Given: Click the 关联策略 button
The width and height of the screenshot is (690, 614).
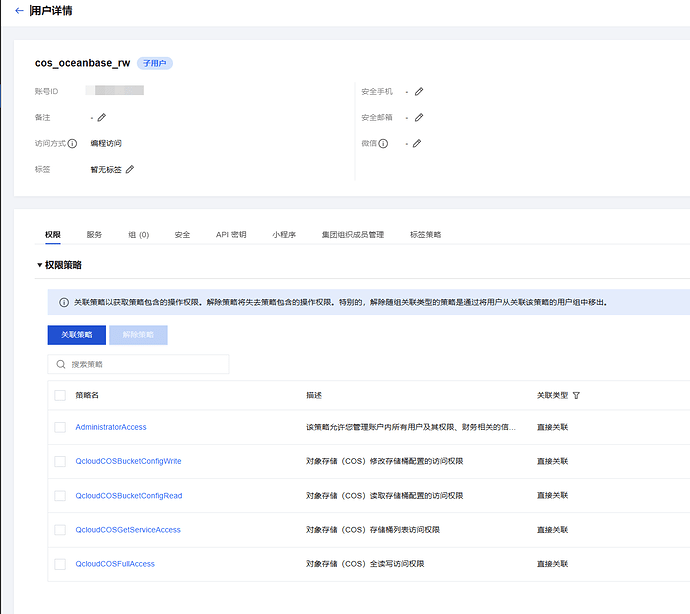Looking at the screenshot, I should [76, 335].
